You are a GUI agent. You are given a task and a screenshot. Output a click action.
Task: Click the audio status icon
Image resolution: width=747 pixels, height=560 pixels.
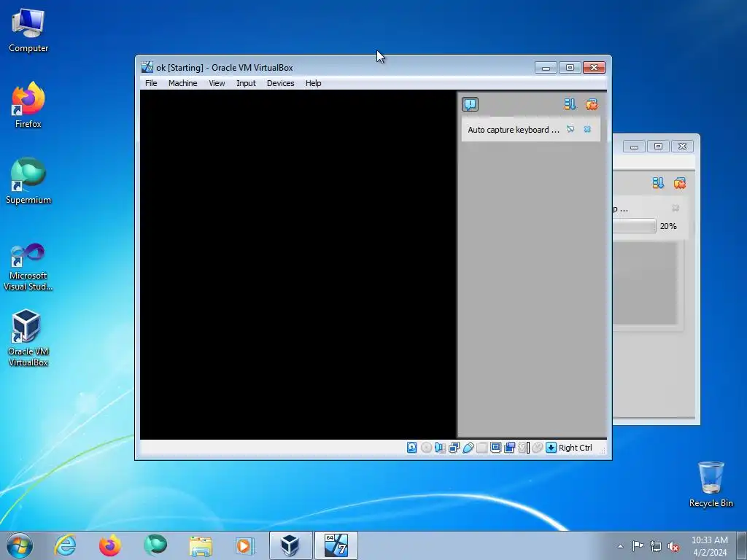440,448
